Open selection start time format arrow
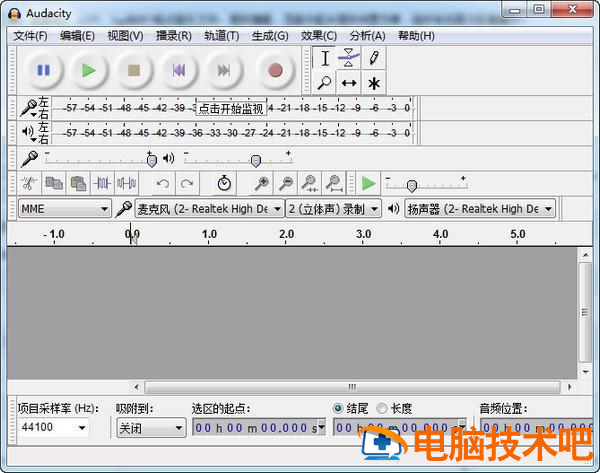The image size is (600, 473). click(321, 426)
